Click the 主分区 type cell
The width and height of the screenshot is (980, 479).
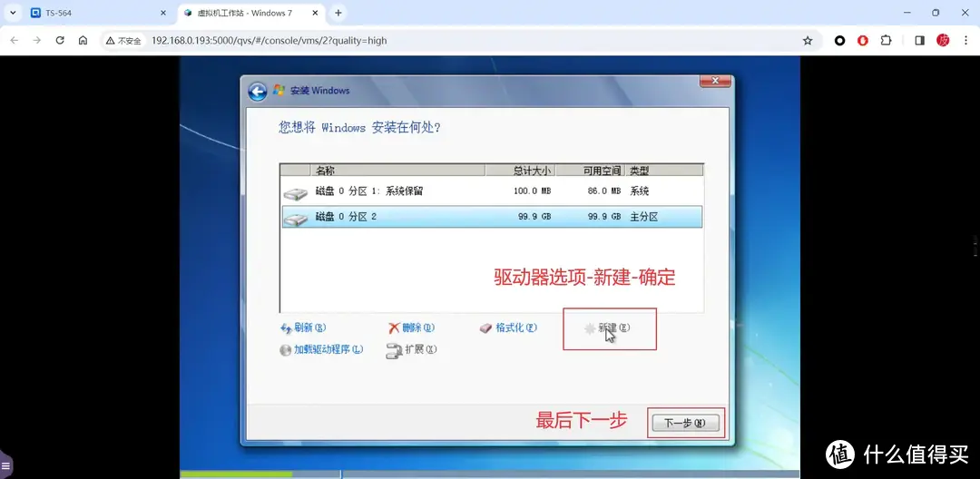coord(643,217)
